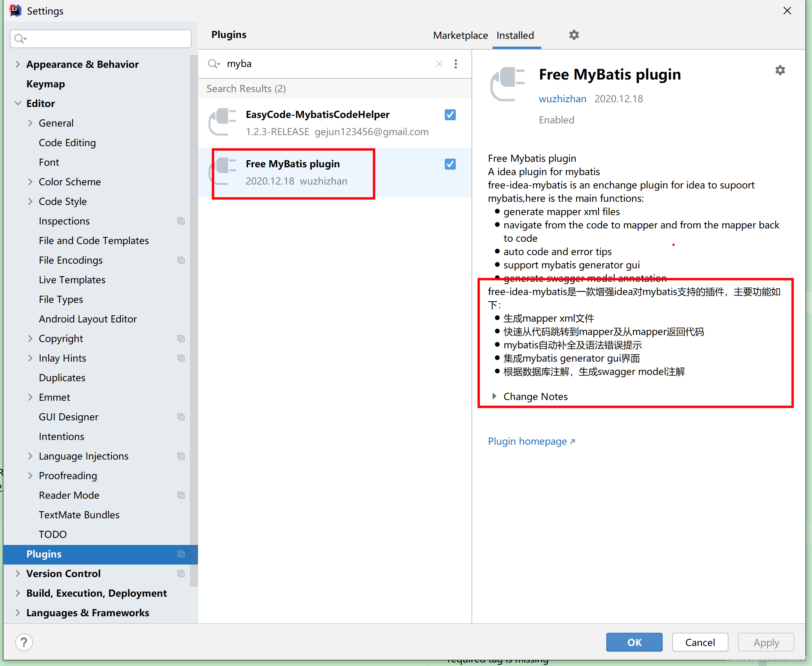
Task: Expand the Version Control settings group
Action: click(18, 574)
